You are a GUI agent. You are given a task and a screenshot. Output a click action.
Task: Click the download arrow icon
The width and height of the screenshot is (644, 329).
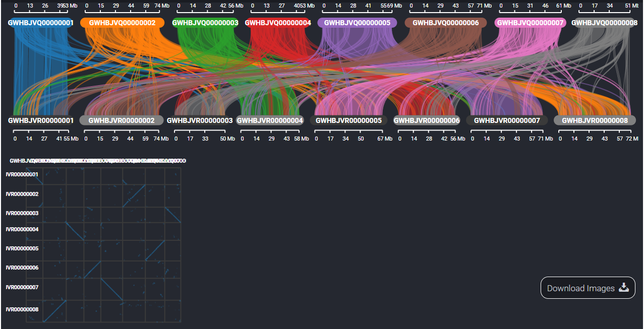tap(624, 288)
